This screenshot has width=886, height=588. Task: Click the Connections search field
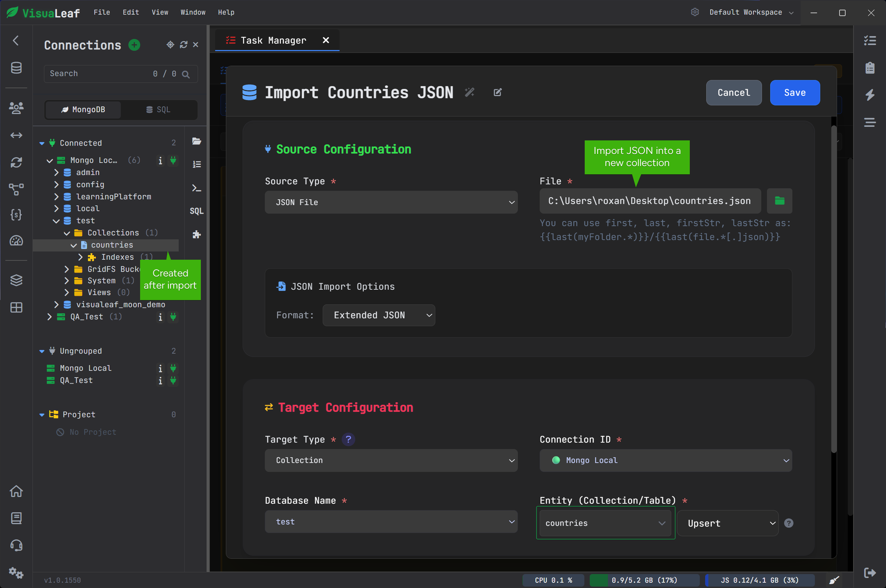click(x=121, y=74)
